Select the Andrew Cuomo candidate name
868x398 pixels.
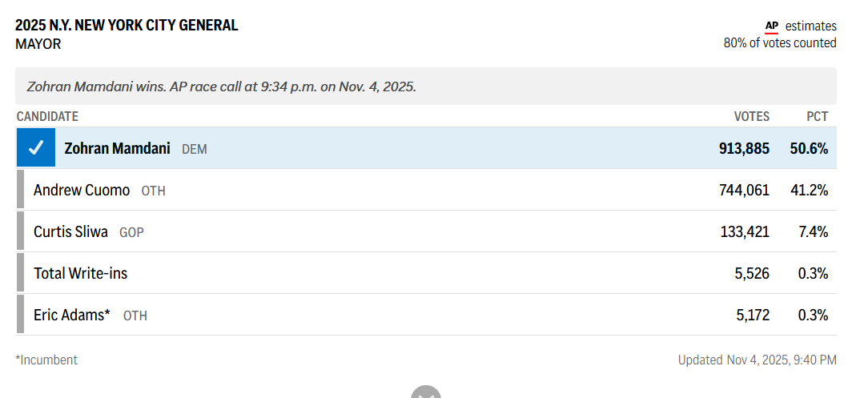[x=82, y=190]
